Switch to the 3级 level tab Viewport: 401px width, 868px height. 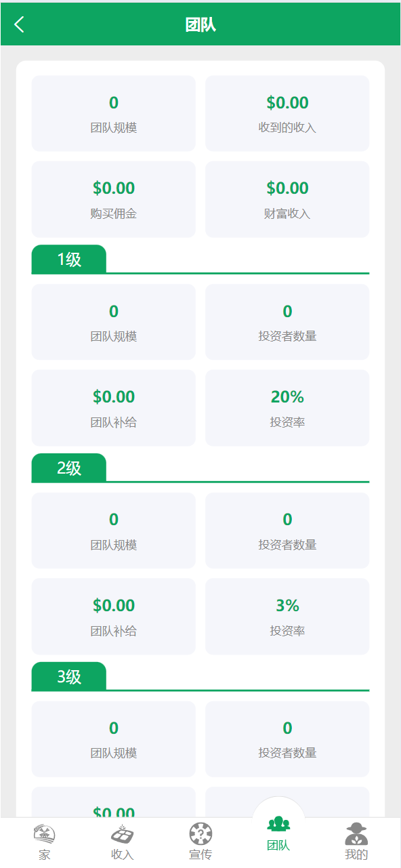point(69,676)
